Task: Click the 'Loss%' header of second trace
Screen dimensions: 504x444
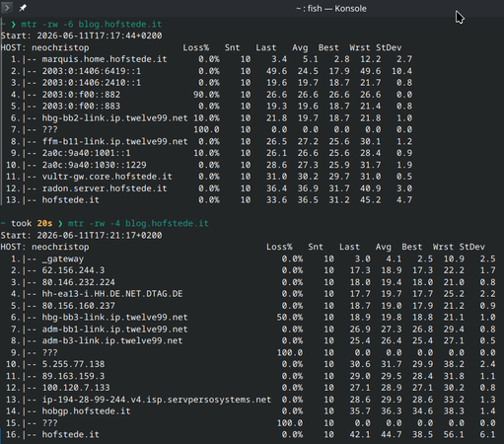Action: point(279,247)
